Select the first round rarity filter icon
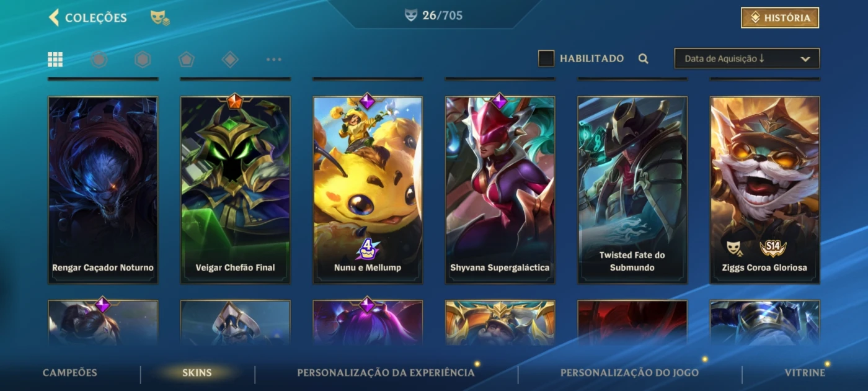 pyautogui.click(x=99, y=60)
